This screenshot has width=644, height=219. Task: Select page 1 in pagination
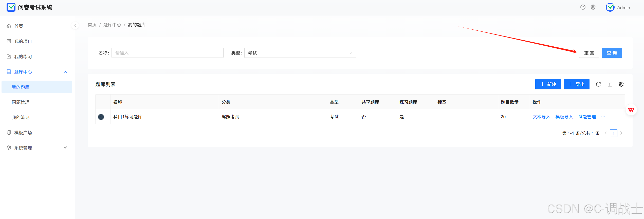[x=614, y=133]
